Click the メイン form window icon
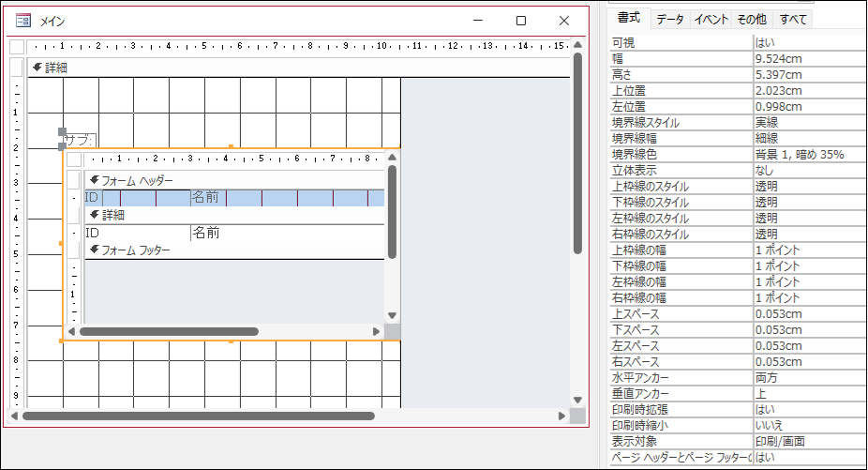 coord(23,21)
